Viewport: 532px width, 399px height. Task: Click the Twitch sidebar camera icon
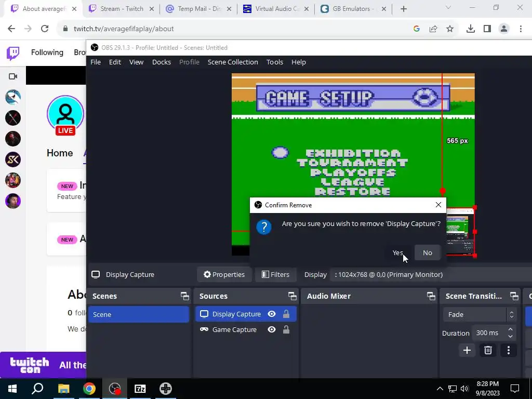click(x=13, y=76)
